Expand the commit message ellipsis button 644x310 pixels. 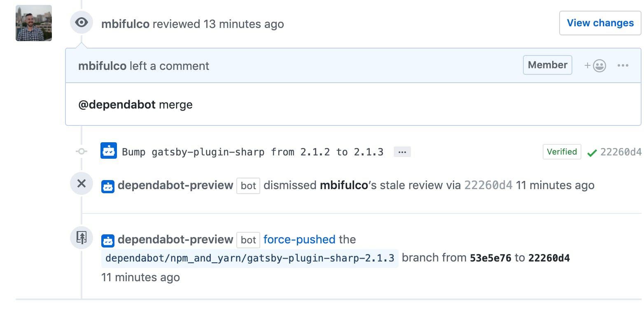[402, 152]
